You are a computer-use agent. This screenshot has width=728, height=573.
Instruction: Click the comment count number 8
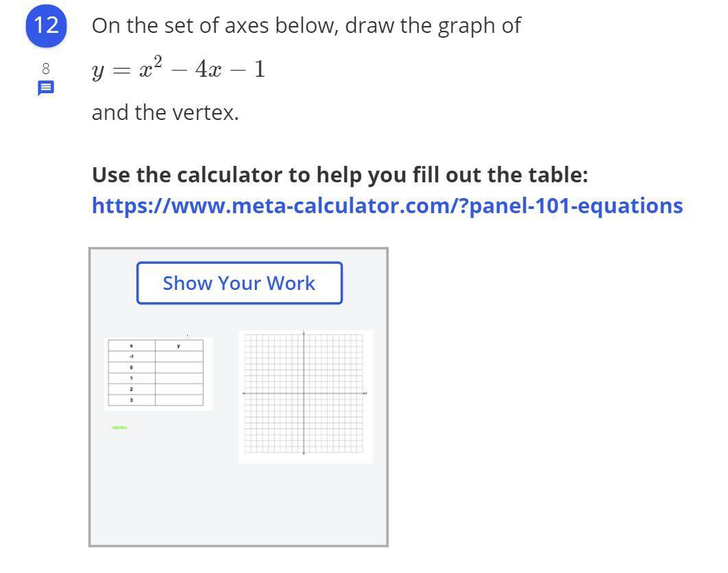(x=46, y=69)
